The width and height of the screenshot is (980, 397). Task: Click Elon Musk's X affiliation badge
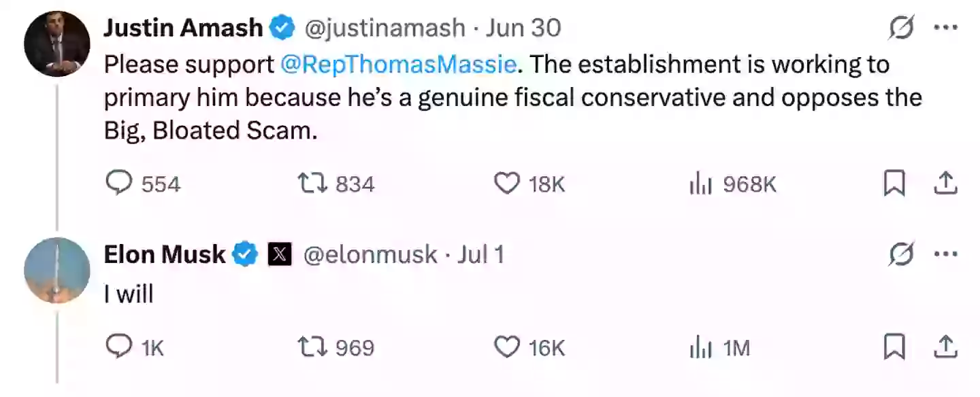[x=280, y=254]
